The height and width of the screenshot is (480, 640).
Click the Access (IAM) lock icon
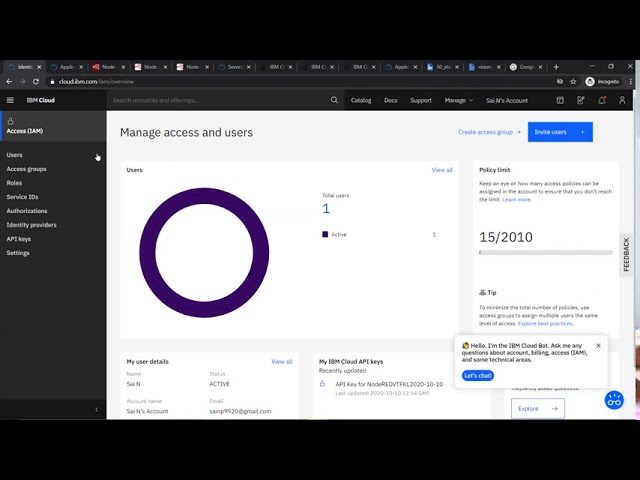tap(11, 121)
